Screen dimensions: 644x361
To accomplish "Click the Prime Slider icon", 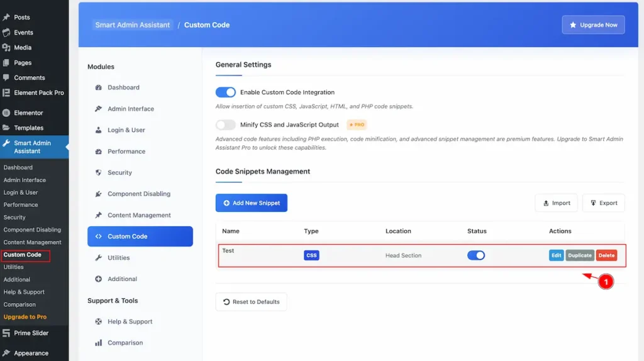I will point(6,333).
